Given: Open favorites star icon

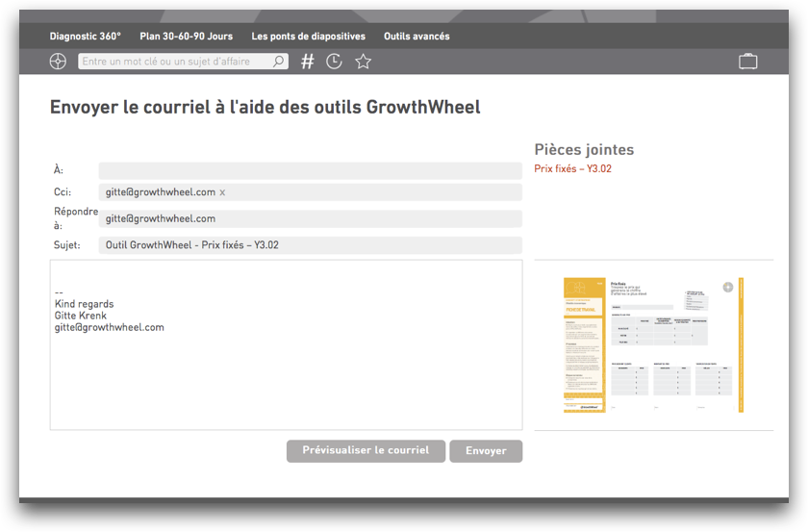Looking at the screenshot, I should click(363, 62).
